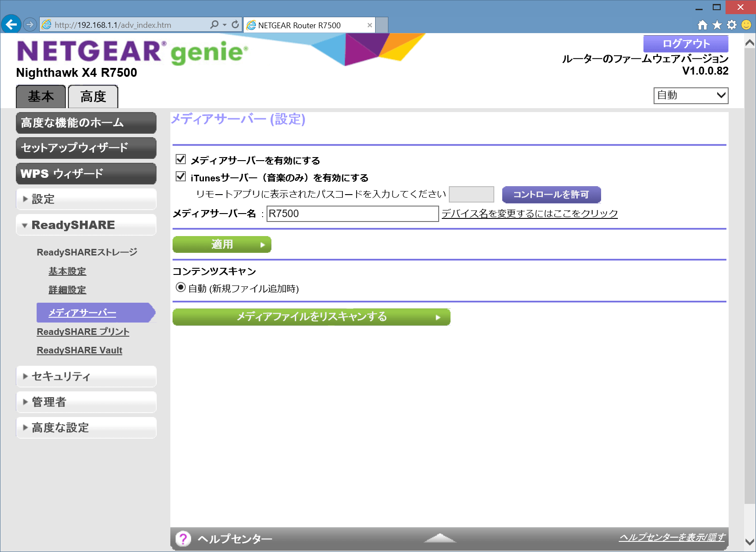Viewport: 756px width, 552px height.
Task: Toggle the iTunesサーバー enable checkbox
Action: click(181, 177)
